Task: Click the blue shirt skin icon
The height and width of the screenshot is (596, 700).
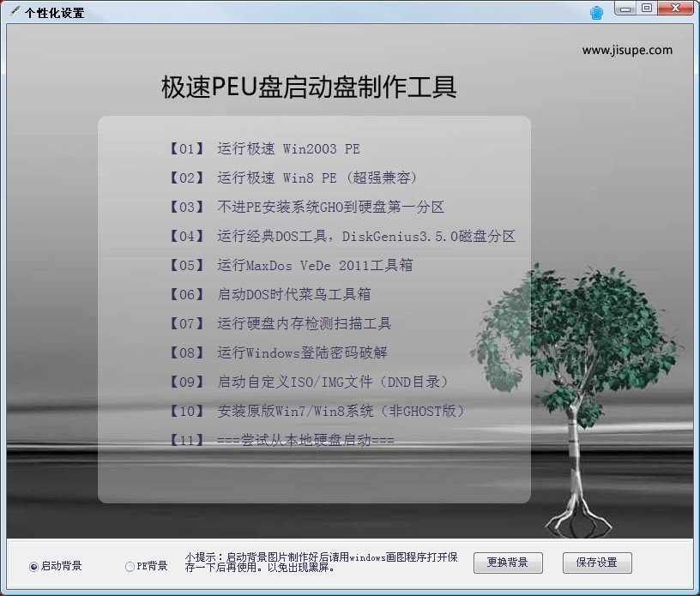Action: point(596,13)
